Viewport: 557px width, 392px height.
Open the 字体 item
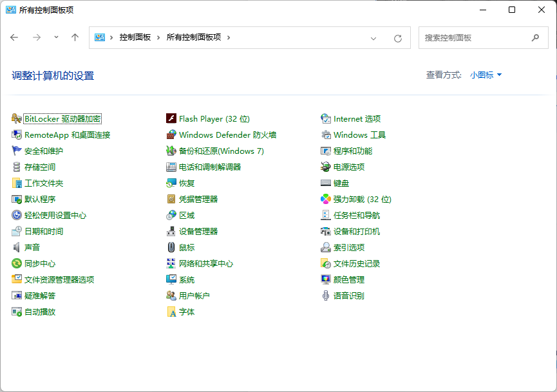click(187, 312)
